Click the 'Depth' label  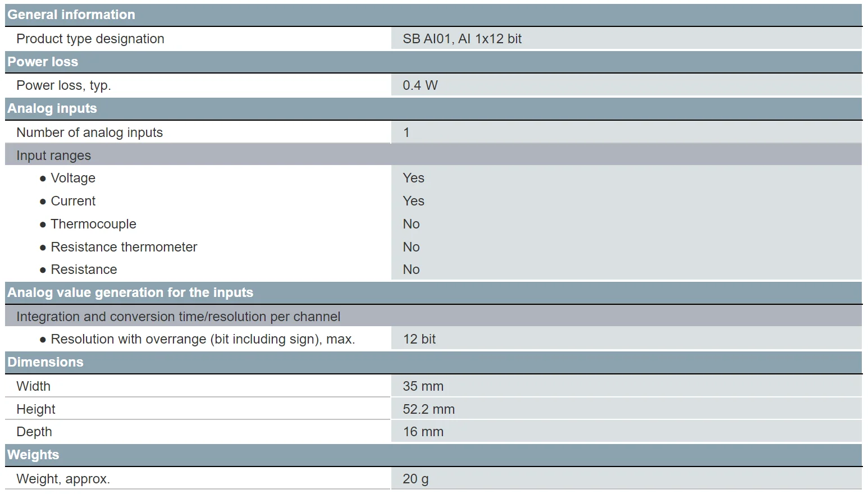pyautogui.click(x=34, y=432)
